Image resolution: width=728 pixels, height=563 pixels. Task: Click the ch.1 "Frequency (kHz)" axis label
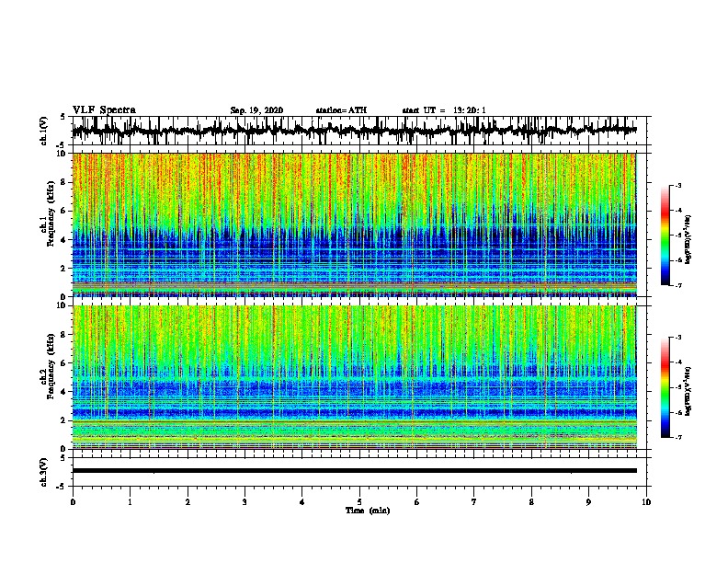[x=51, y=213]
